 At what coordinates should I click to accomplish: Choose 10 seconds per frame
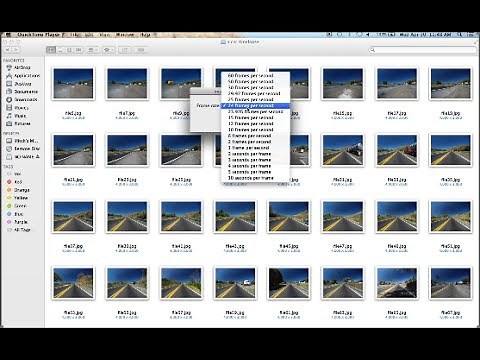(x=256, y=178)
